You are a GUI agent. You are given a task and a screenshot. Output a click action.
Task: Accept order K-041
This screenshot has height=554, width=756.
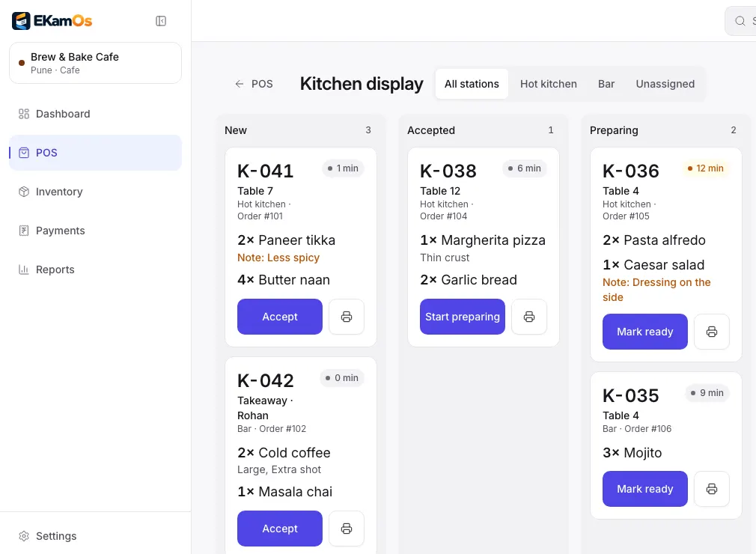(x=280, y=317)
